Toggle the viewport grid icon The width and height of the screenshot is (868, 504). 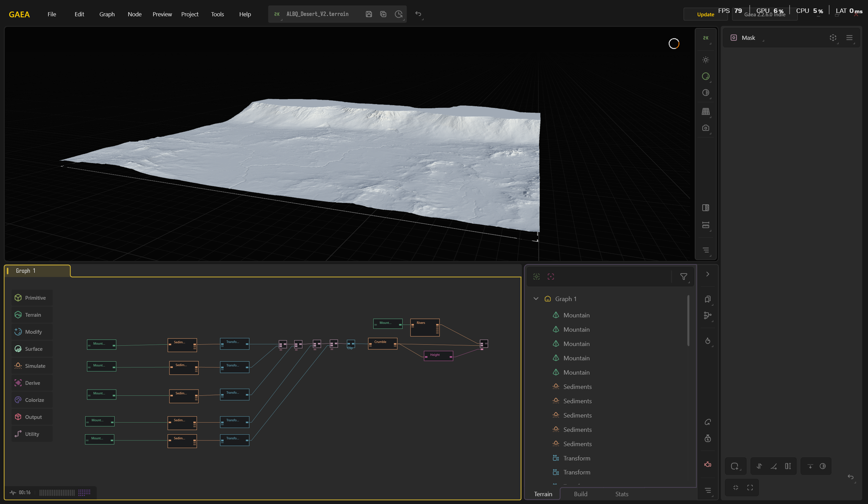[706, 111]
